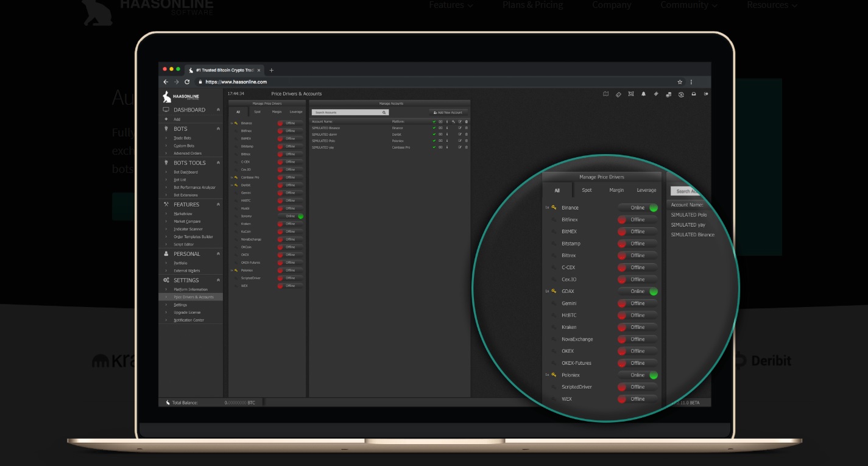Open the Resources dropdown in website header
Viewport: 868px width, 466px height.
(772, 5)
